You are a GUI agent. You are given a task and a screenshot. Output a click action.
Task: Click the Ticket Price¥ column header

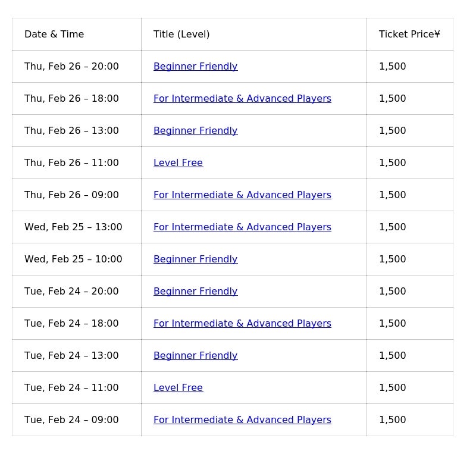click(409, 35)
